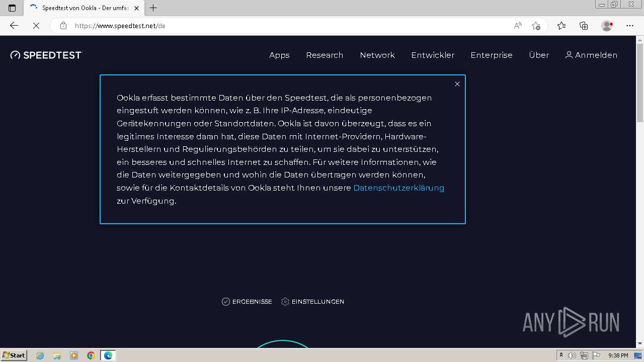The height and width of the screenshot is (362, 644).
Task: Open Internet Explorer from taskbar
Action: [x=40, y=355]
